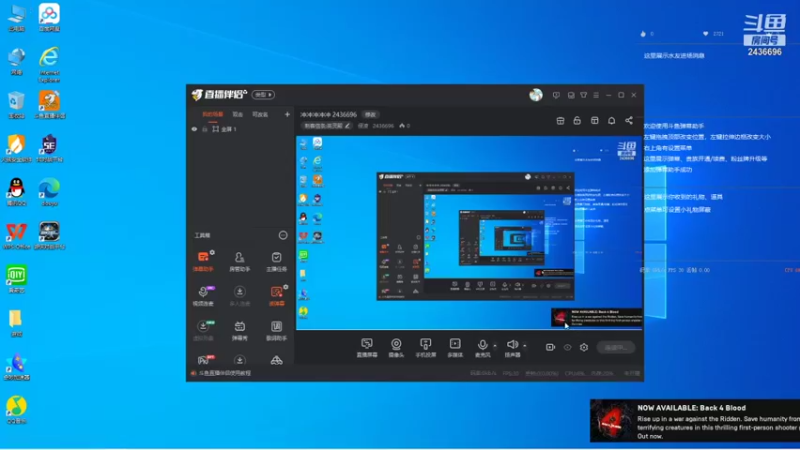Open the mail inbox icon in title bar
Image resolution: width=800 pixels, height=450 pixels.
pyautogui.click(x=571, y=95)
